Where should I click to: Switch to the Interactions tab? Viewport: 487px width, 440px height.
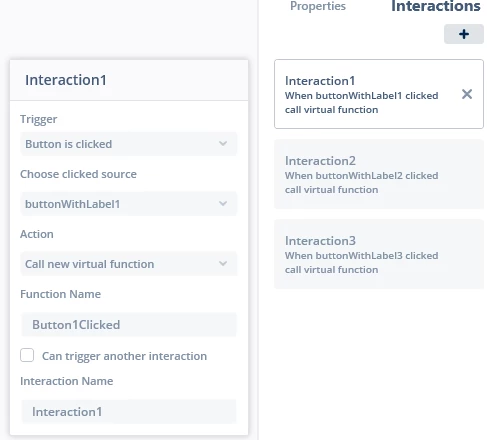[436, 6]
